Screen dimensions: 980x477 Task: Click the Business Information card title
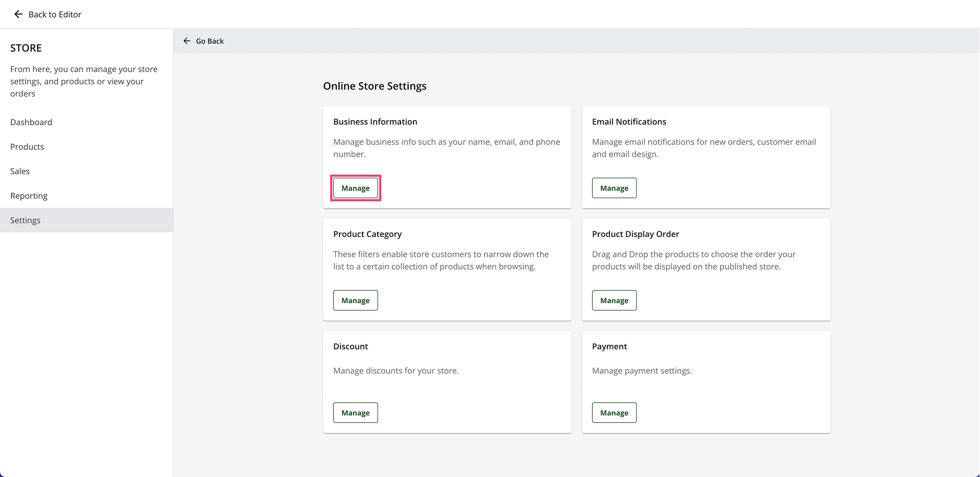pos(375,122)
